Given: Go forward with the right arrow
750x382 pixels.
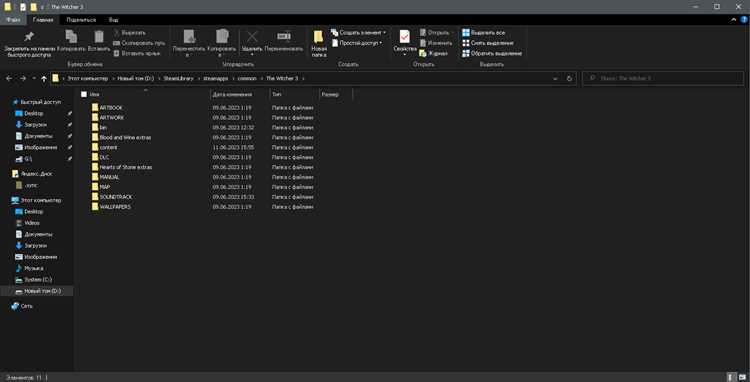Looking at the screenshot, I should [x=22, y=78].
